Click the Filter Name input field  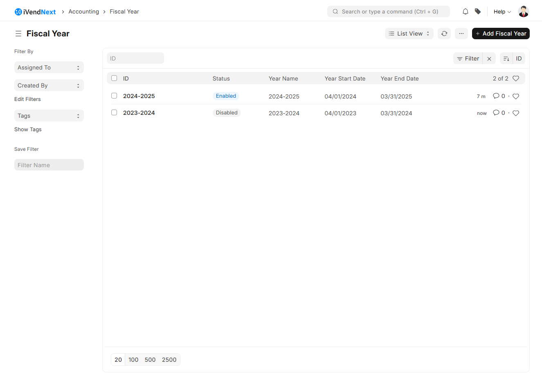[49, 165]
